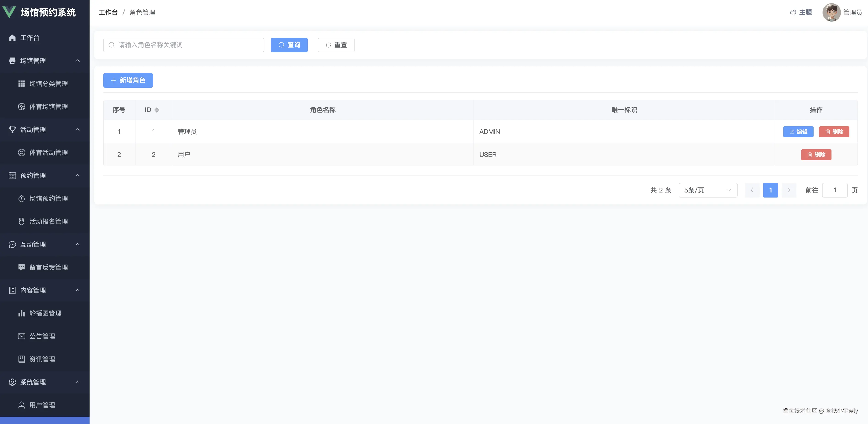Click the 新增角色 add button
The image size is (868, 424).
(x=128, y=80)
